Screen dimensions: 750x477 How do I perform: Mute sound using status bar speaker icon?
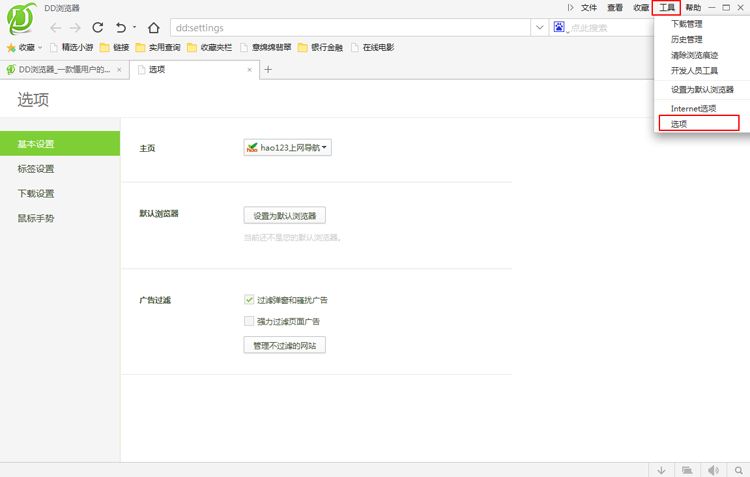click(x=713, y=470)
